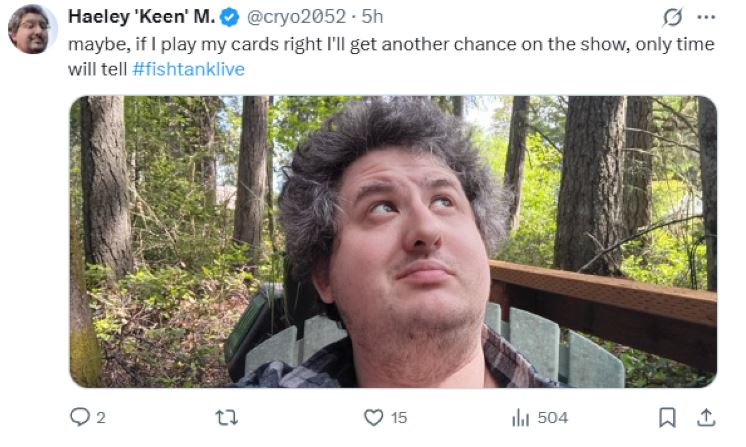Like the post with the heart icon

[x=373, y=418]
